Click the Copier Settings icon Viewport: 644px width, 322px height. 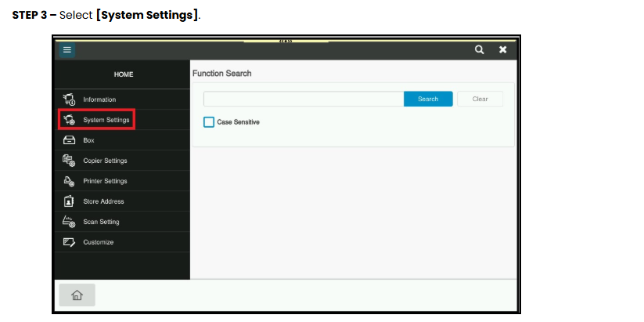(x=69, y=161)
